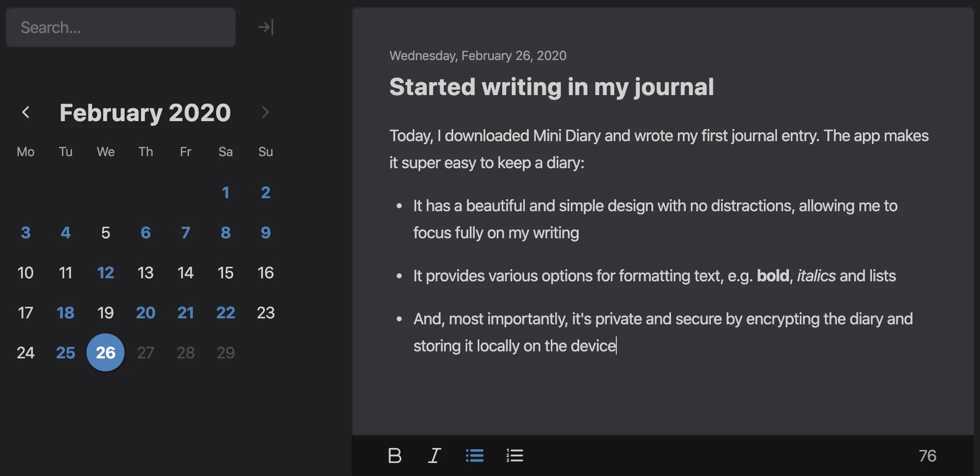
Task: Select February 21 in the calendar
Action: [186, 312]
